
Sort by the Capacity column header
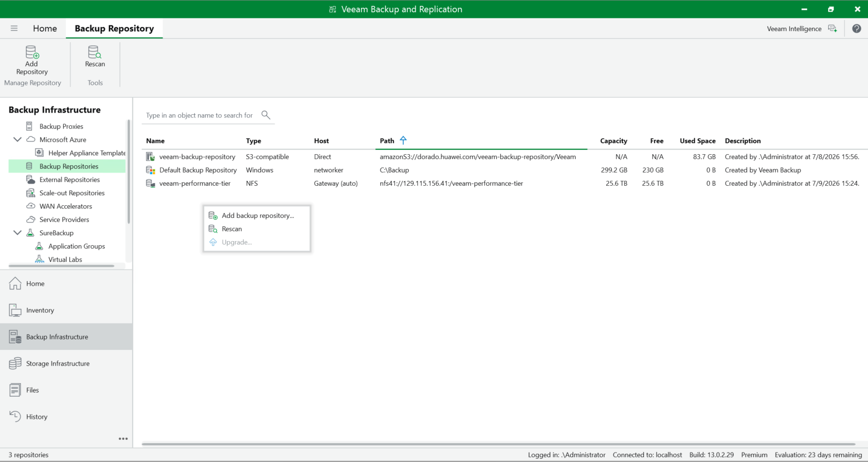(x=613, y=141)
